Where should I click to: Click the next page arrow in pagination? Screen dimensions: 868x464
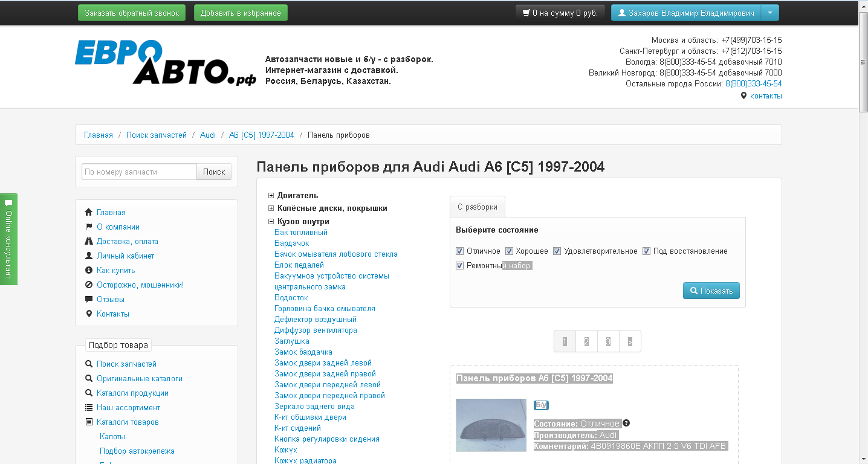pyautogui.click(x=630, y=341)
